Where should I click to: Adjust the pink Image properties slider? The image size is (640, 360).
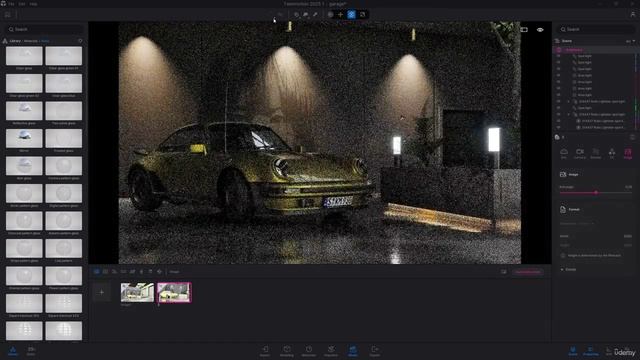(x=596, y=193)
